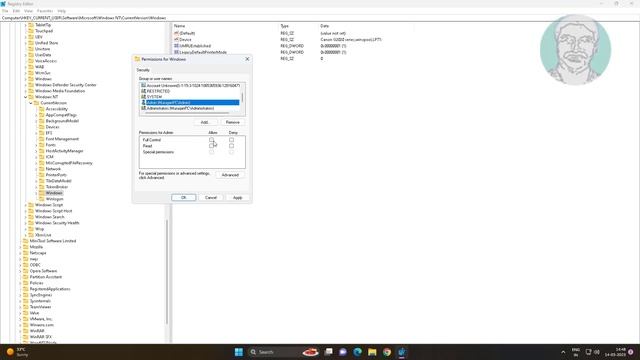This screenshot has width=640, height=360.
Task: Click the TeamViewer folder icon
Action: 26,307
